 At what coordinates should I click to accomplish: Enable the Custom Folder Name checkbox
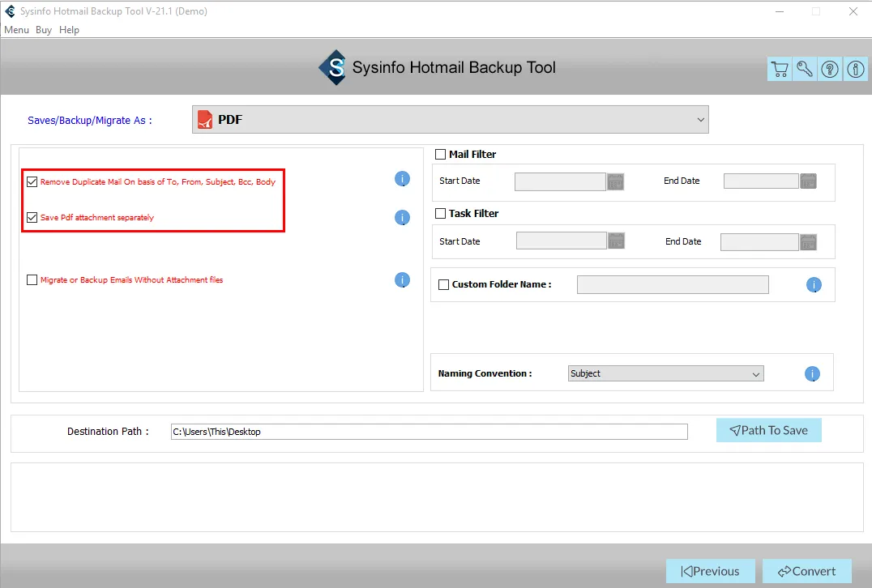pos(444,284)
